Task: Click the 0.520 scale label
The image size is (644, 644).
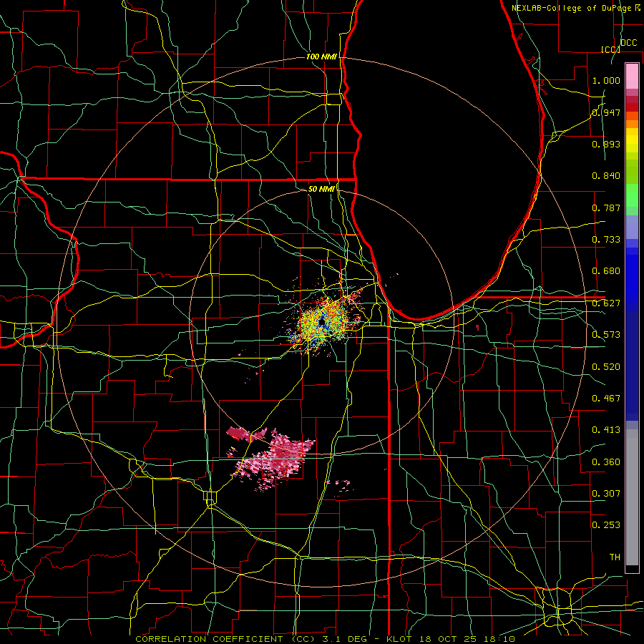Action: tap(606, 367)
